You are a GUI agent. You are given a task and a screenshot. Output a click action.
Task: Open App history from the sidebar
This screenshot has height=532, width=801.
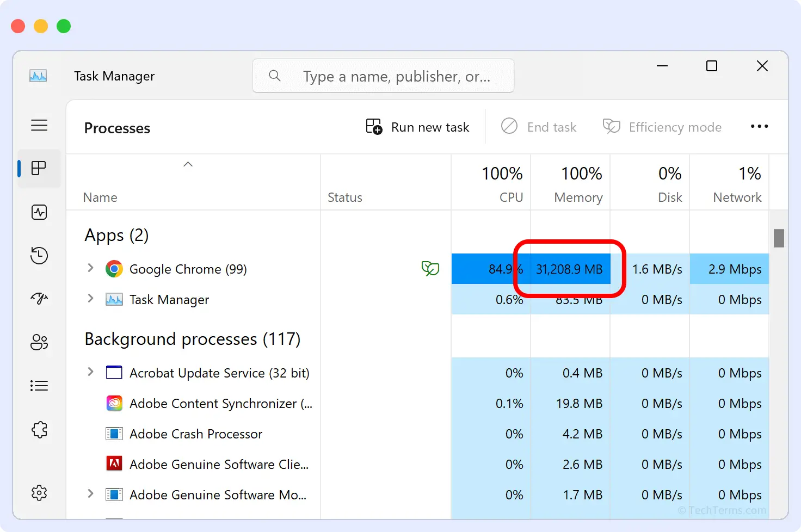point(39,256)
